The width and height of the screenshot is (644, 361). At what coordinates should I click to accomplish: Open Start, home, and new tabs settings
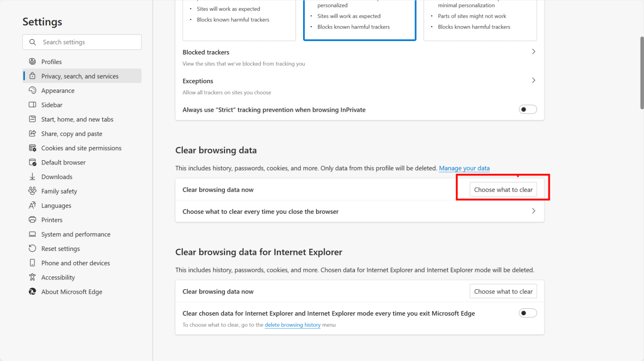tap(77, 119)
